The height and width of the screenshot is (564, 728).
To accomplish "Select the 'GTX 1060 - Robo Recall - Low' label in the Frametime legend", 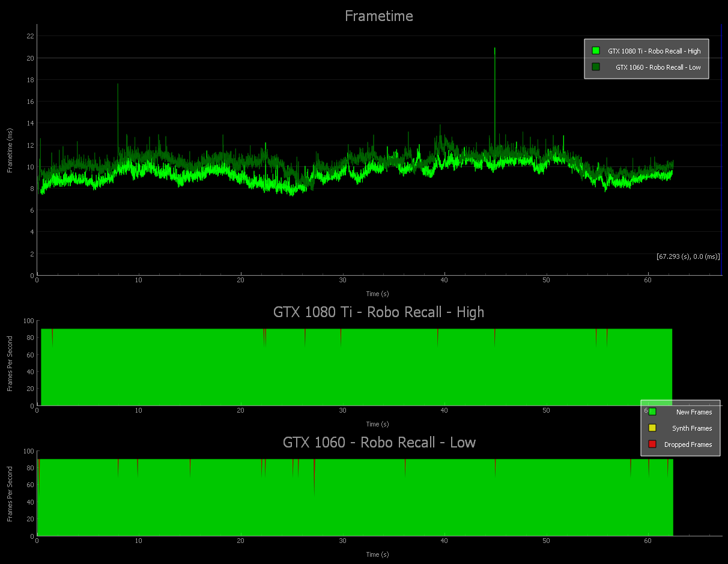I will coord(658,67).
